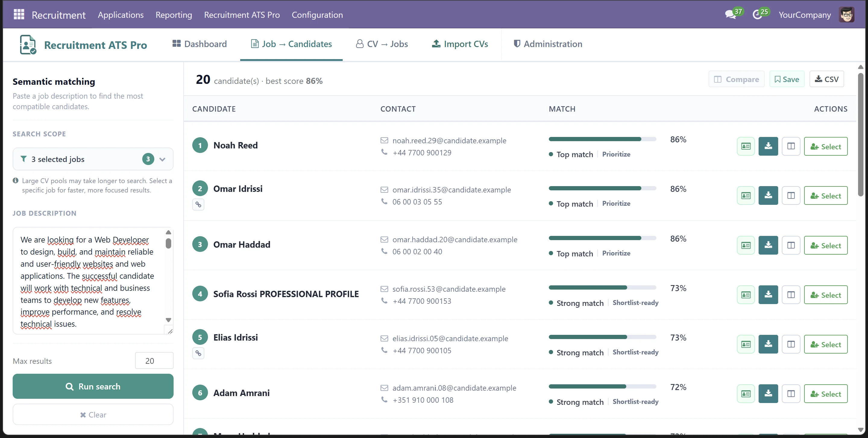Viewport: 868px width, 438px height.
Task: Select candidate Noah Reed
Action: [826, 146]
